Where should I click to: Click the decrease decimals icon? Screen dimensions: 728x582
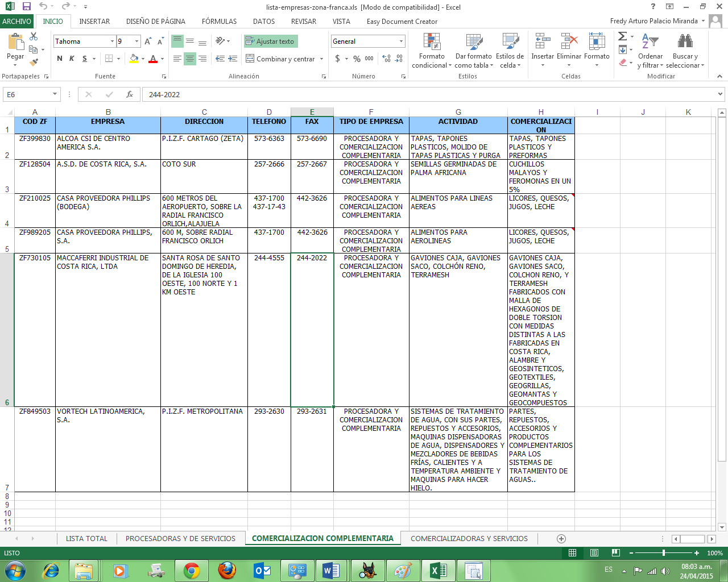click(399, 59)
